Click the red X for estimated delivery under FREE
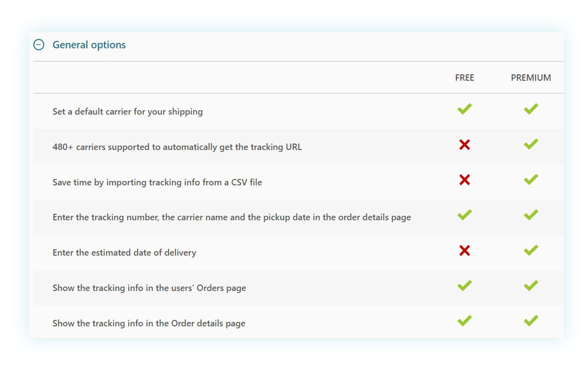588x382 pixels. click(x=465, y=250)
